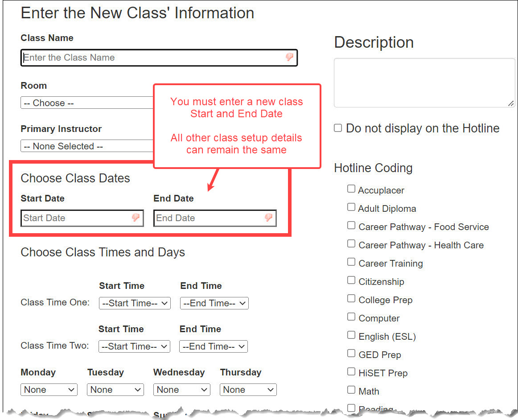Check the HiSET Prep option
This screenshot has width=518, height=420.
351,371
